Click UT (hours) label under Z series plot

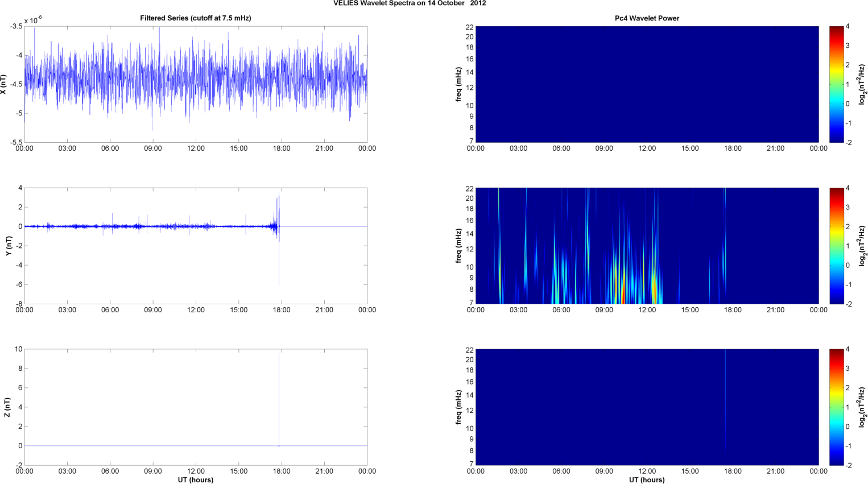(195, 479)
